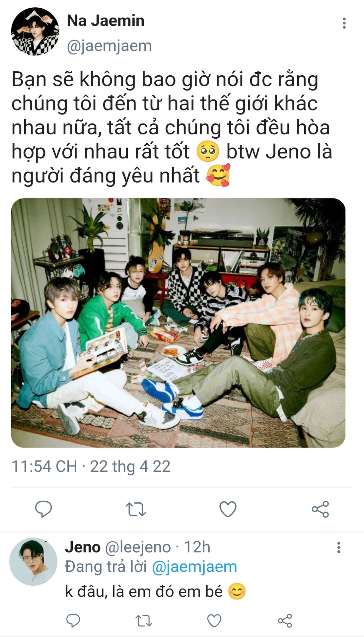
Task: Open Jeno's profile avatar
Action: point(33,561)
